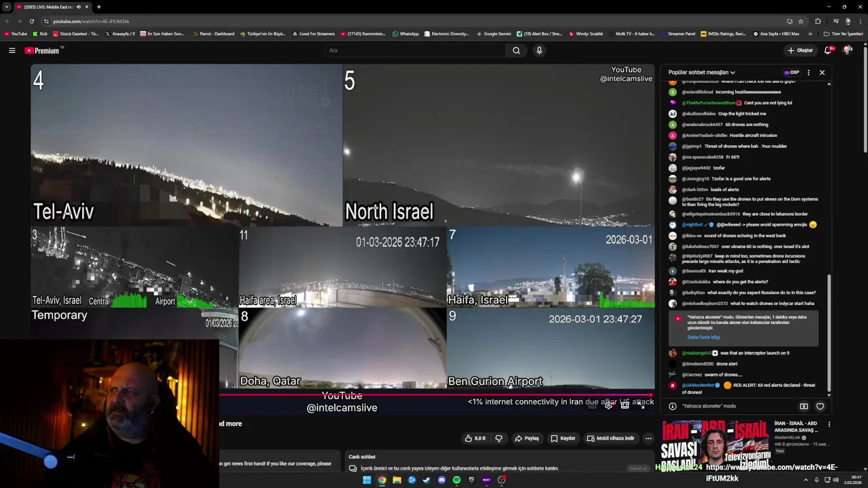Go to YouTube Premium home logo

[x=43, y=50]
